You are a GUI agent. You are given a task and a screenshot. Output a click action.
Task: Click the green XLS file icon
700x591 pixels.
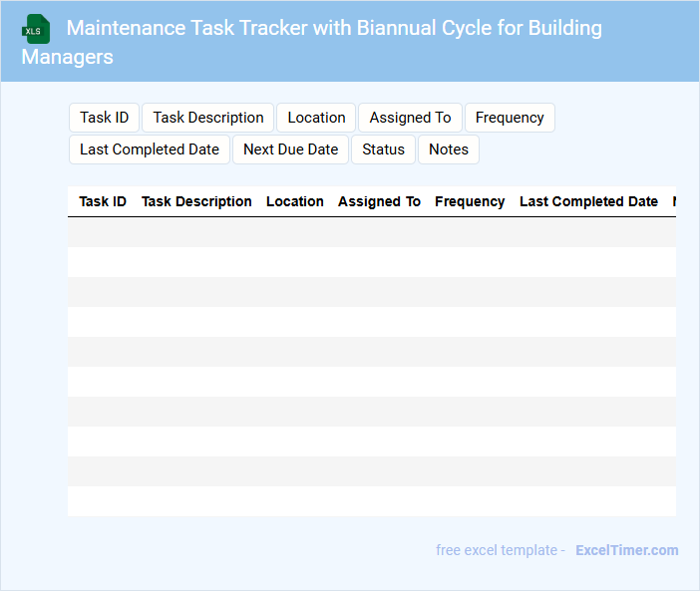point(35,29)
